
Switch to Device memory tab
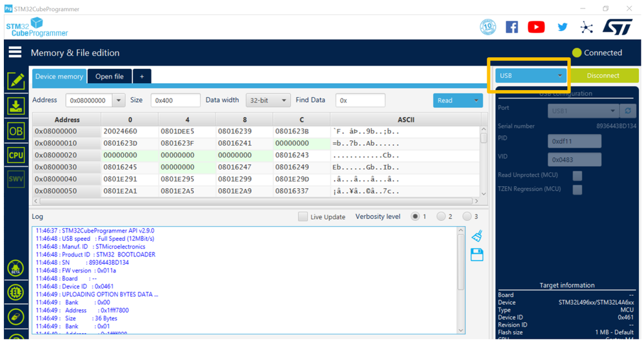click(x=59, y=77)
